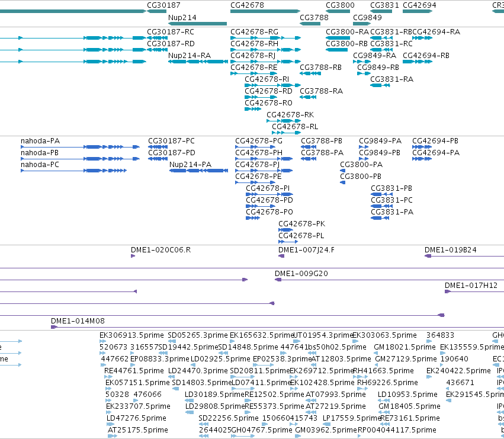Viewport: 504px width, 439px height.
Task: Select transcript CG42678-RE
Action: (x=254, y=68)
